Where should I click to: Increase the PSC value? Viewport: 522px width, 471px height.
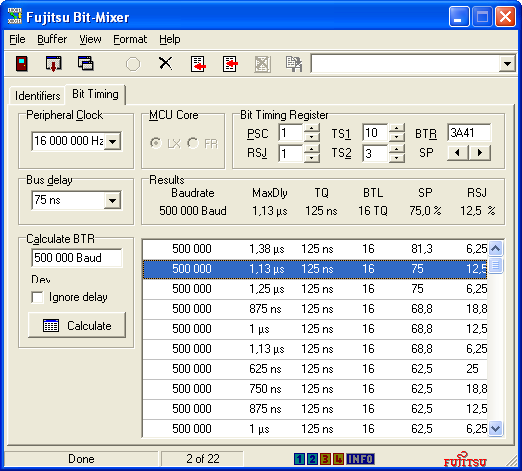coord(312,128)
